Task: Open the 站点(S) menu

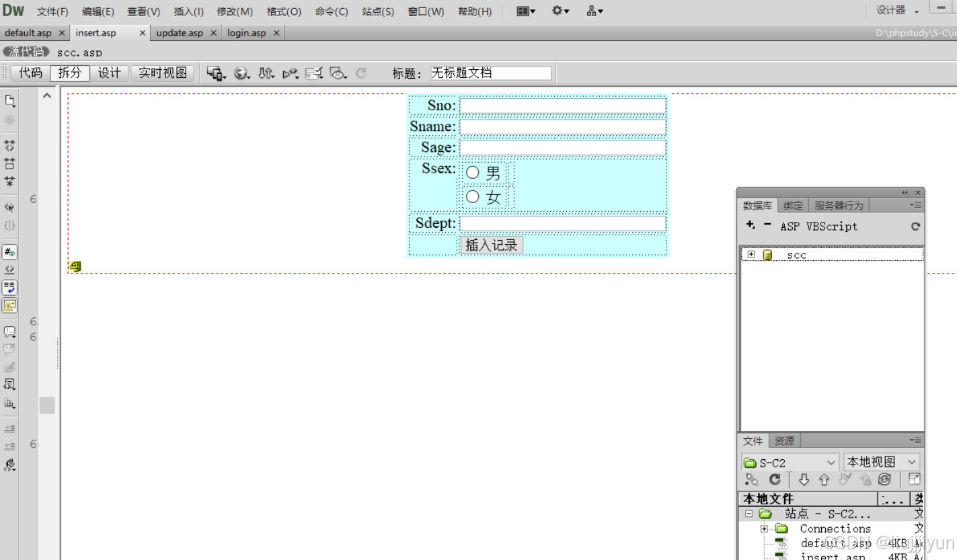Action: (x=378, y=11)
